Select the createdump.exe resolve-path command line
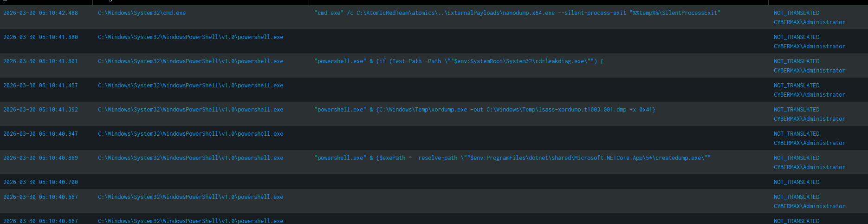 pyautogui.click(x=512, y=158)
